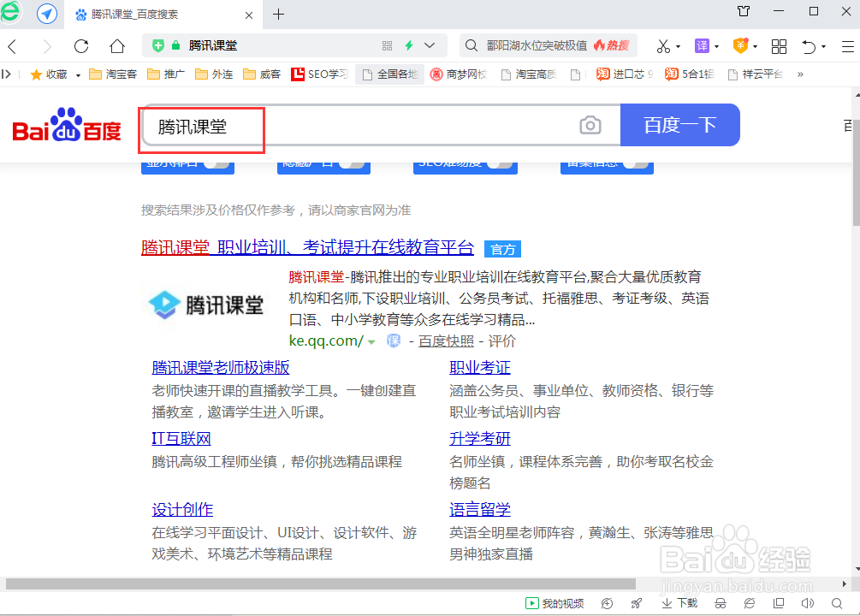Image resolution: width=860 pixels, height=616 pixels.
Task: Open the hamburger main menu icon
Action: click(848, 46)
